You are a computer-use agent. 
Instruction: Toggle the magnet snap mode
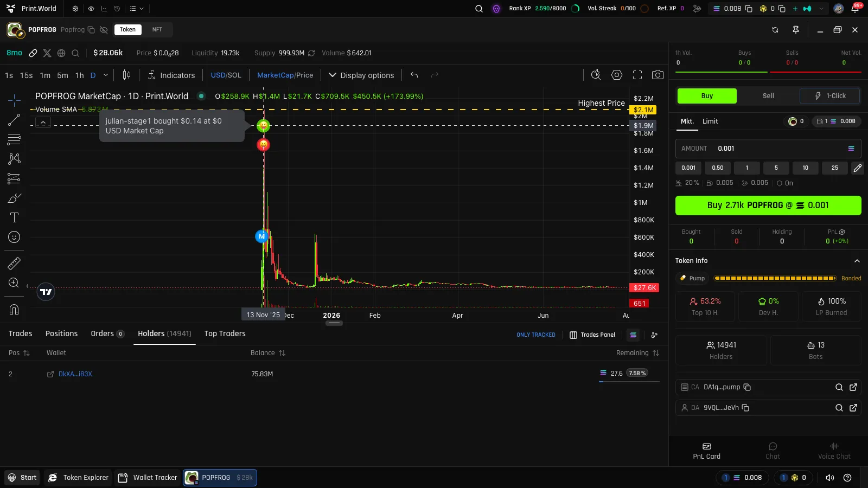(x=14, y=310)
